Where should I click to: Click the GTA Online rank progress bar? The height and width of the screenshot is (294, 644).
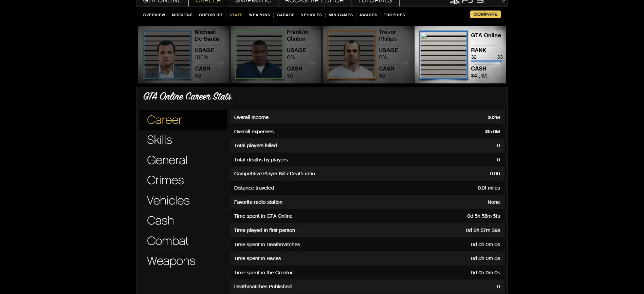[486, 61]
